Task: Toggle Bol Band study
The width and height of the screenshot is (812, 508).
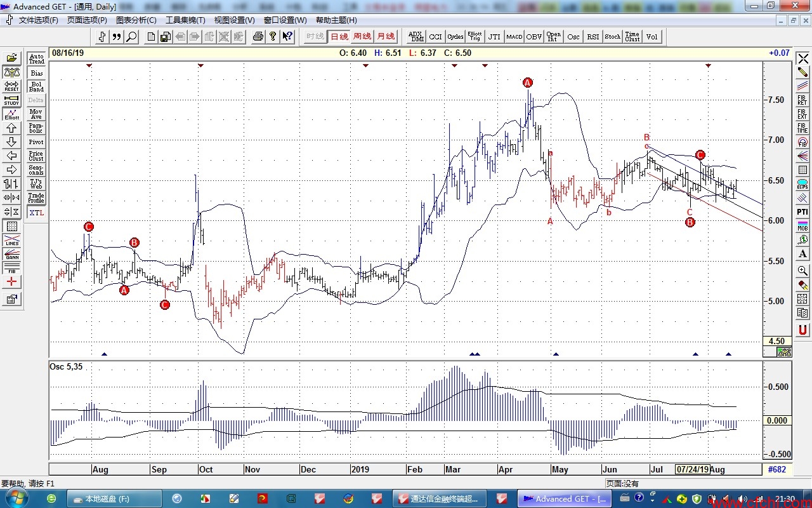Action: [37, 86]
